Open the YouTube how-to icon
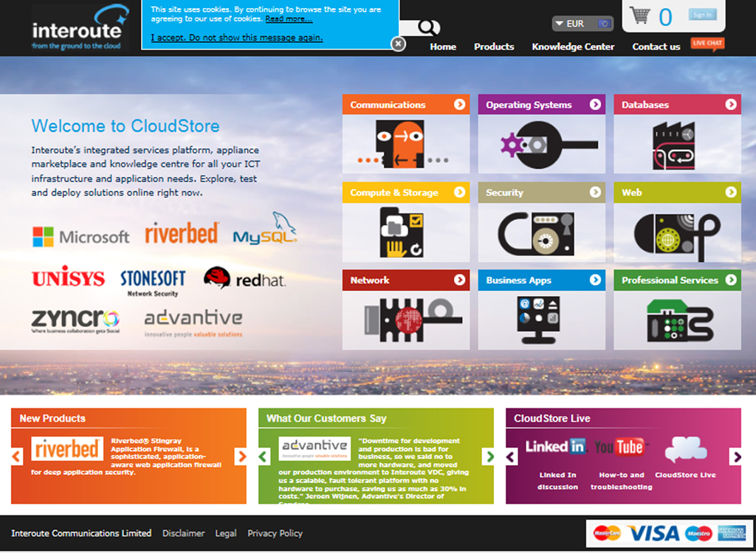Image resolution: width=756 pixels, height=553 pixels. tap(619, 447)
